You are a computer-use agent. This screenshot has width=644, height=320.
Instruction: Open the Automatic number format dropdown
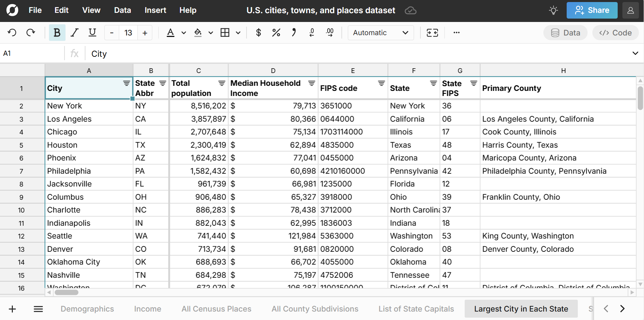click(381, 33)
